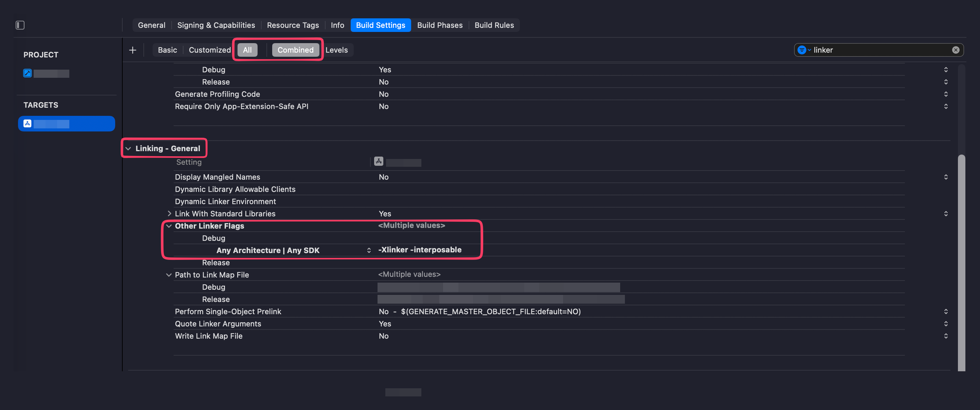This screenshot has height=410, width=980.
Task: Open the Signing & Capabilities tab
Action: [x=216, y=25]
